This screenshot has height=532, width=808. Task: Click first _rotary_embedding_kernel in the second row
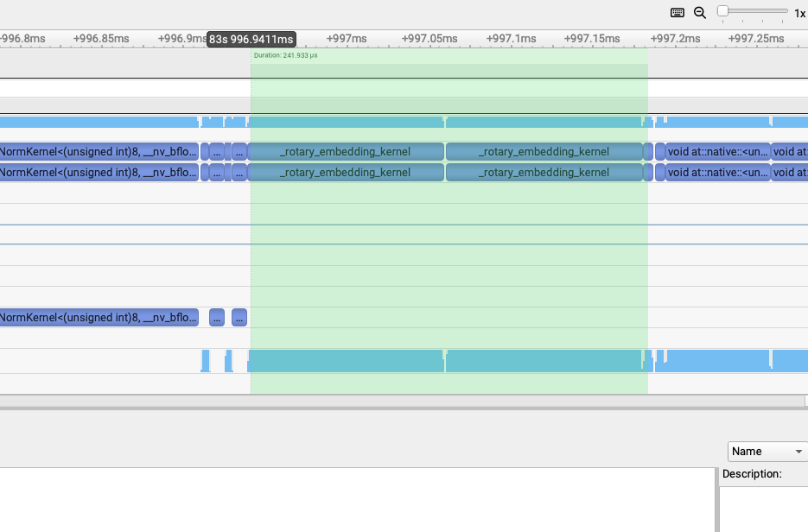(x=346, y=172)
